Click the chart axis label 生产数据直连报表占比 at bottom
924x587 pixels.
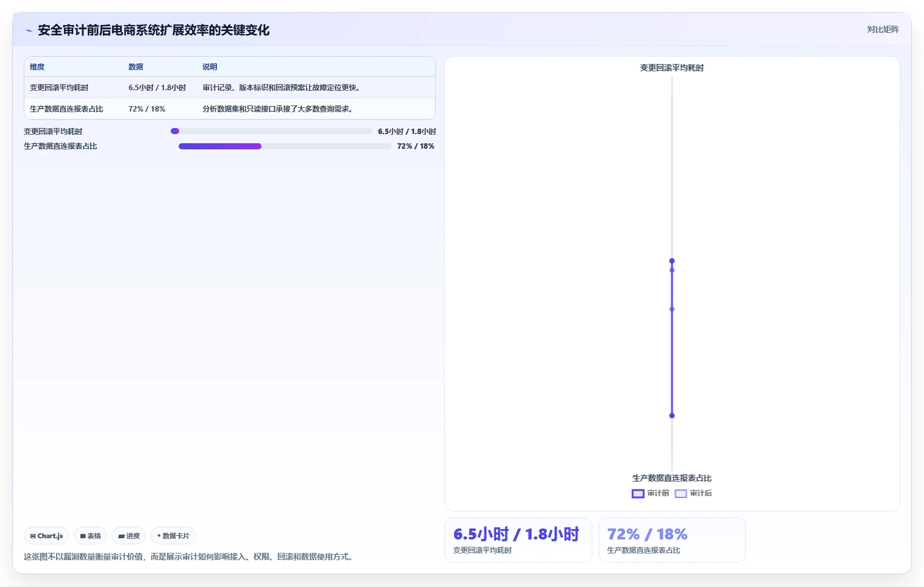(672, 478)
